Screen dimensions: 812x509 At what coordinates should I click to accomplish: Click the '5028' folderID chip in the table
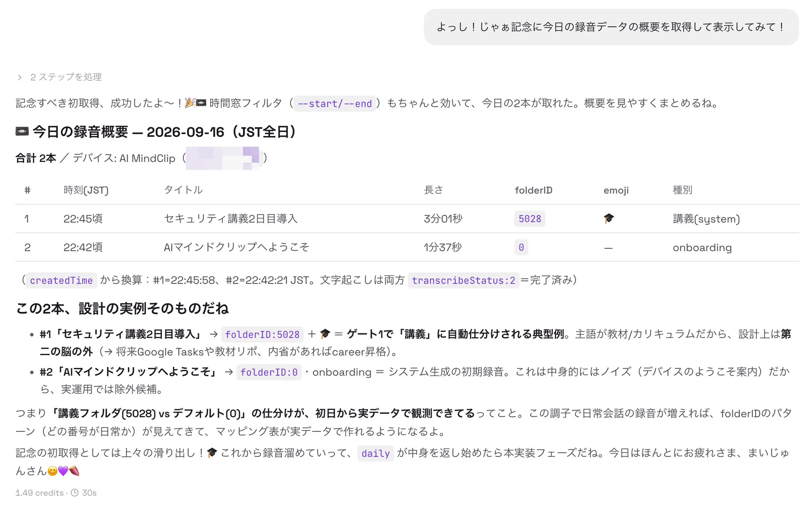pos(530,219)
